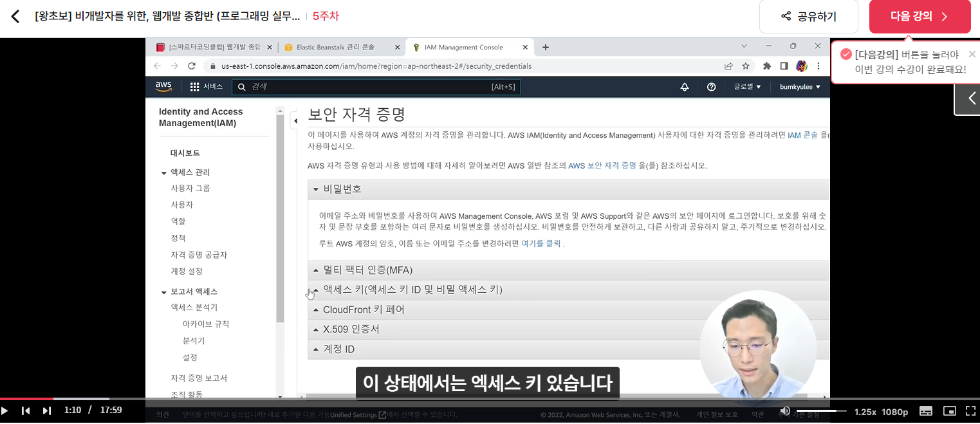Share this page icon in address bar
Screen dimensions: 980x424
click(728, 66)
